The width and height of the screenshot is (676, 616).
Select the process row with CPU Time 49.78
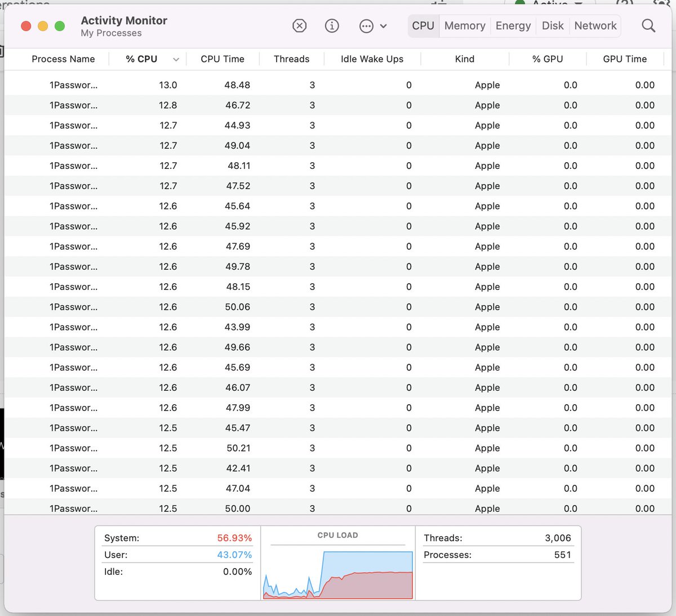[x=338, y=267]
